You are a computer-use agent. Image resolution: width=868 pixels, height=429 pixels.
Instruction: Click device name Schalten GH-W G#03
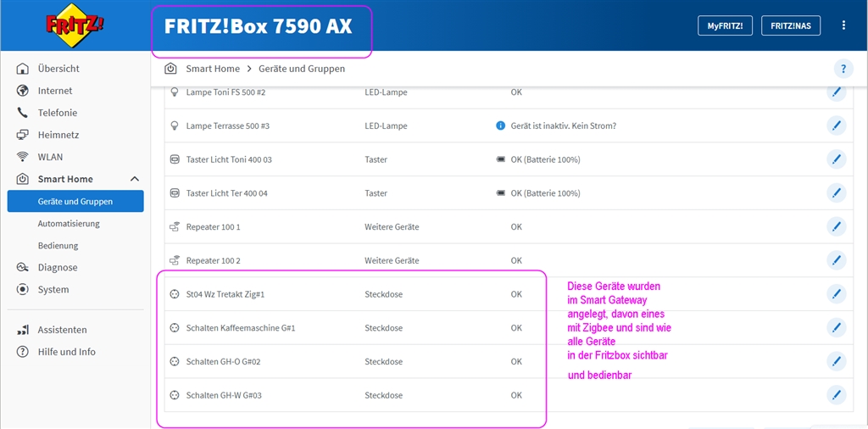point(224,395)
